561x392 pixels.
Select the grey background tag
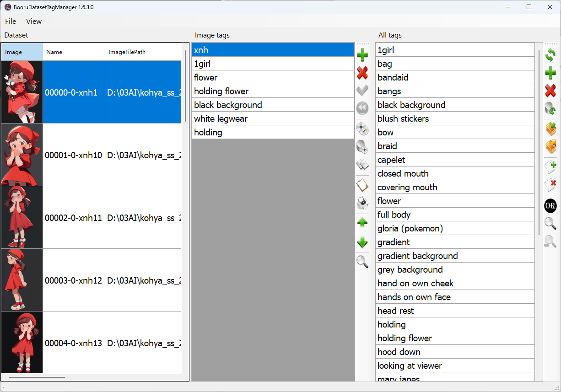tap(455, 269)
